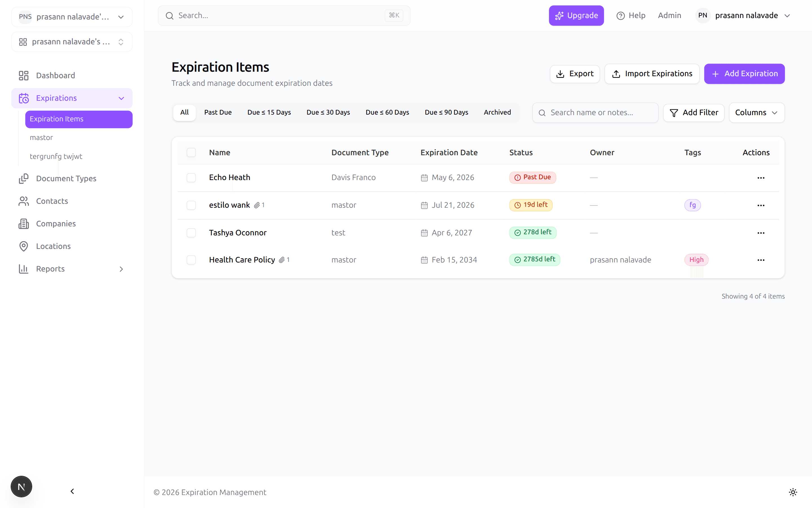The image size is (812, 508).
Task: Open the PNS workspace switcher dropdown
Action: coord(72,17)
